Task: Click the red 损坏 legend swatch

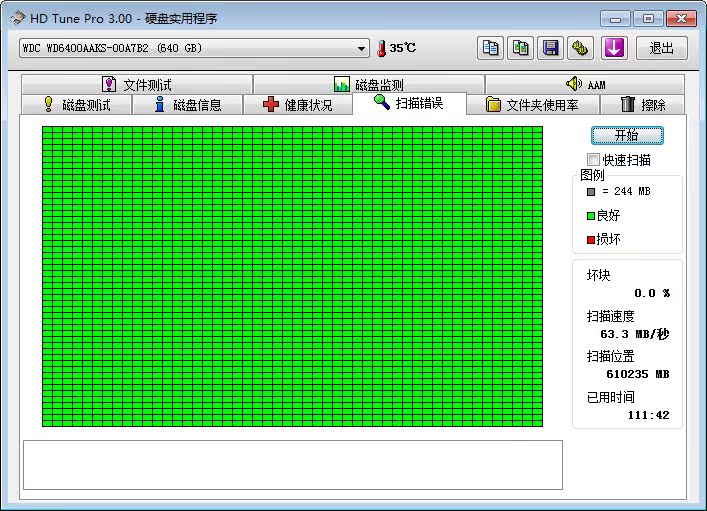Action: (x=591, y=239)
